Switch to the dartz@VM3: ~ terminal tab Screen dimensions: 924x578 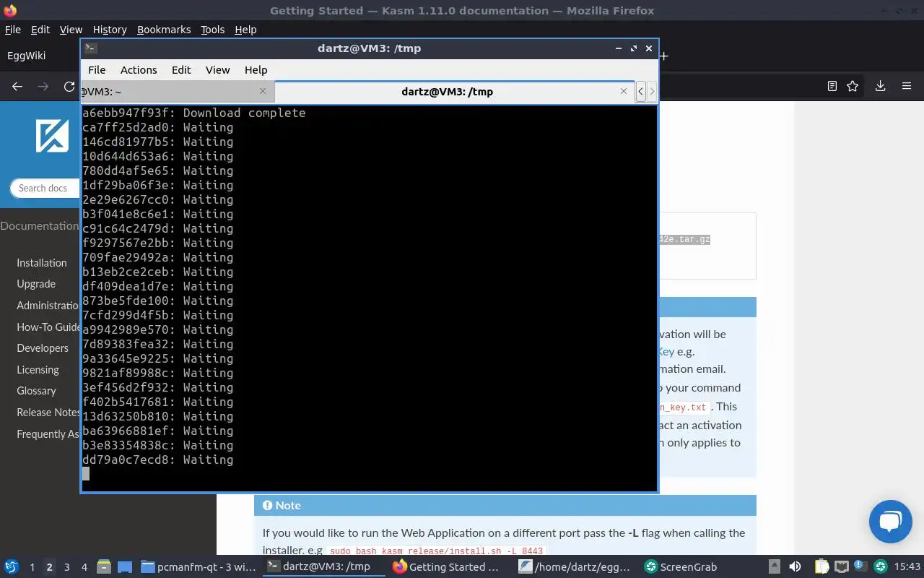tap(177, 92)
